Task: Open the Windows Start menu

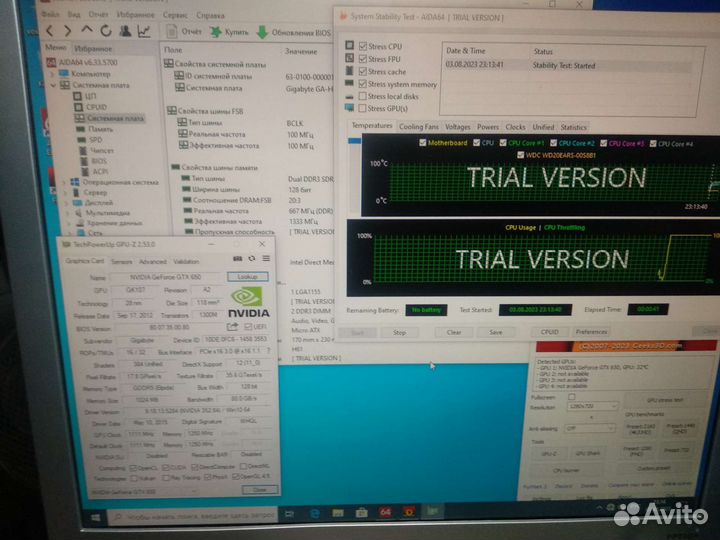Action: (x=96, y=518)
